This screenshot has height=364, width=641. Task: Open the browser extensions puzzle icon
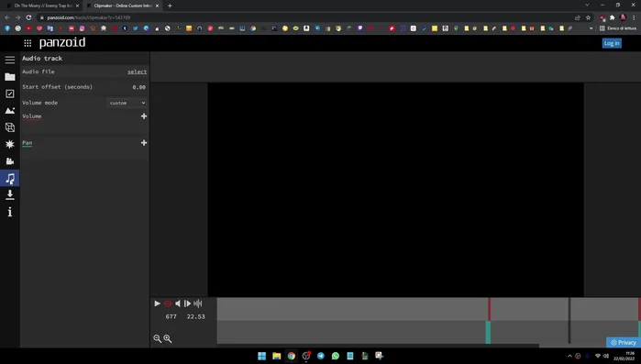point(612,17)
